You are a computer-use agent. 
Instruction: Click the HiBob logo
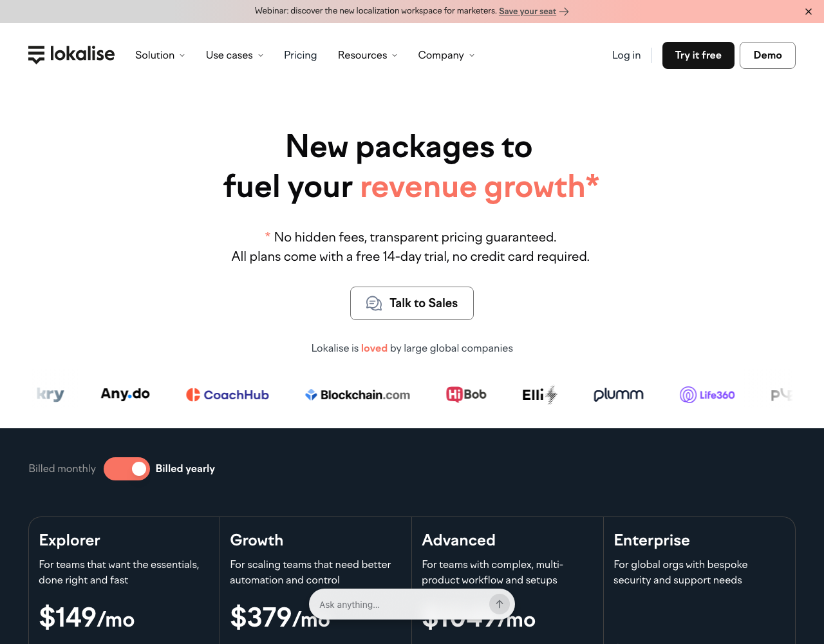coord(466,394)
